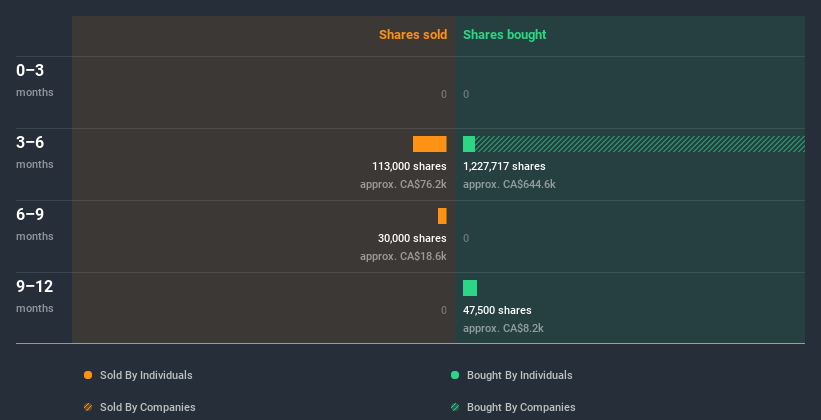Image resolution: width=821 pixels, height=420 pixels.
Task: Click the green Bought By Individuals legend dot
Action: [455, 375]
